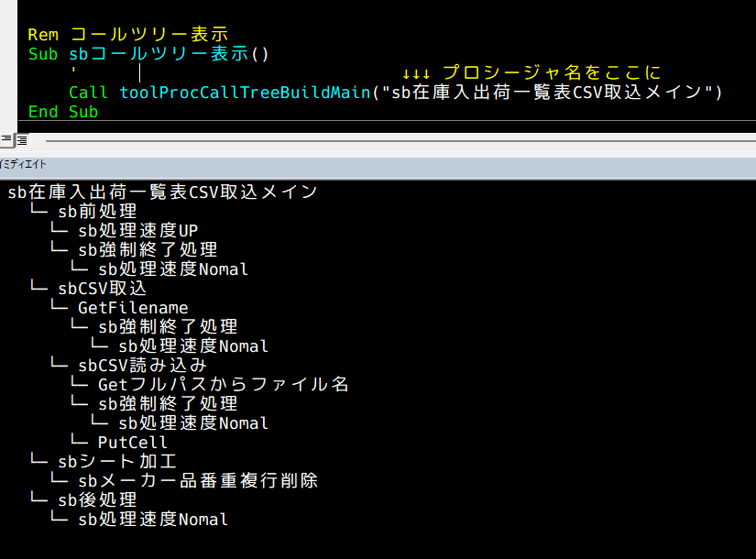Click the PutCell call entry

pyautogui.click(x=131, y=442)
